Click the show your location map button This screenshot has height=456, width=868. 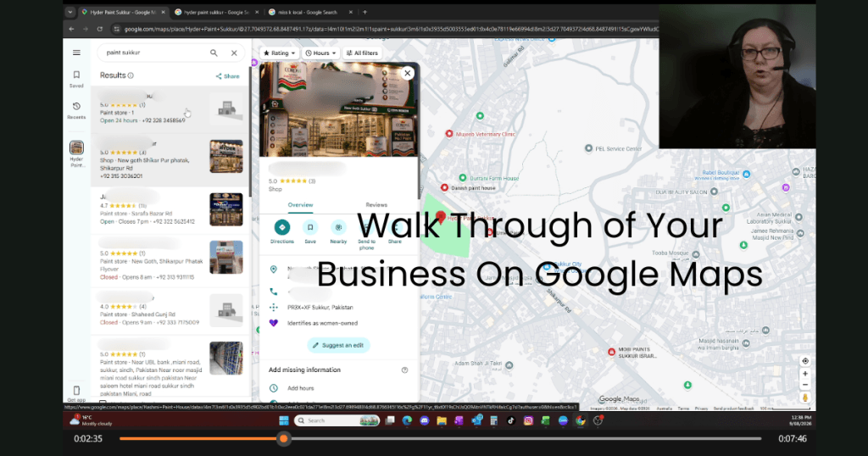pyautogui.click(x=805, y=361)
